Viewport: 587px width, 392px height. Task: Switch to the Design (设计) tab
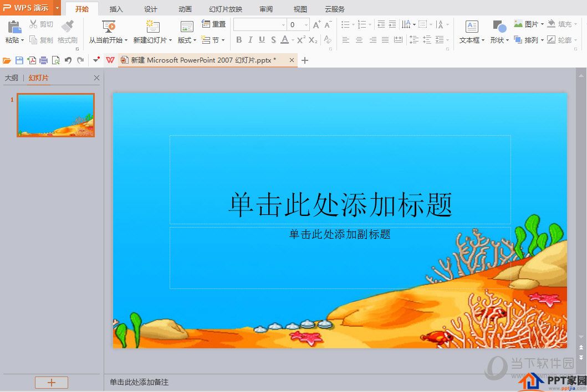pos(151,9)
